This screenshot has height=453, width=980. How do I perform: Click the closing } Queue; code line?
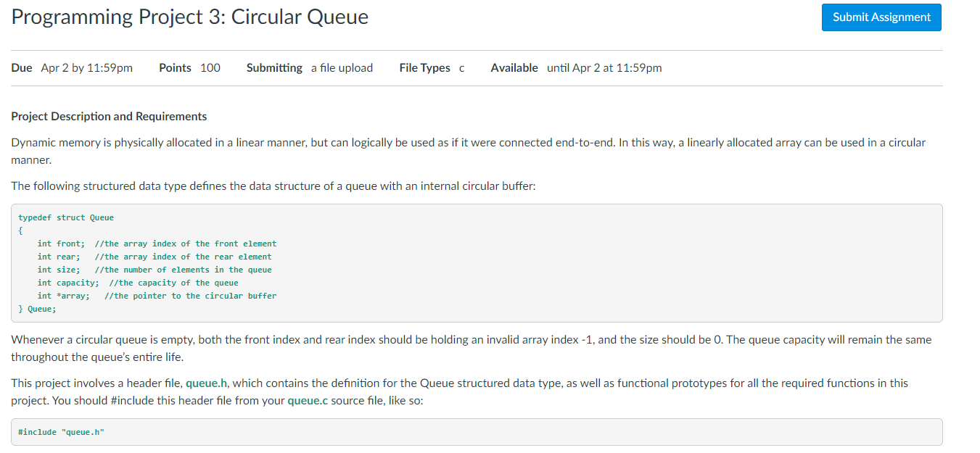(37, 309)
